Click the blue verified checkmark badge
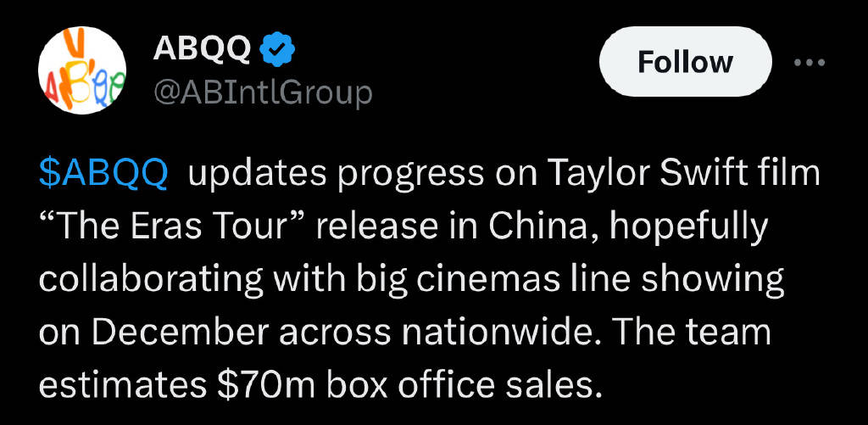 pyautogui.click(x=277, y=49)
